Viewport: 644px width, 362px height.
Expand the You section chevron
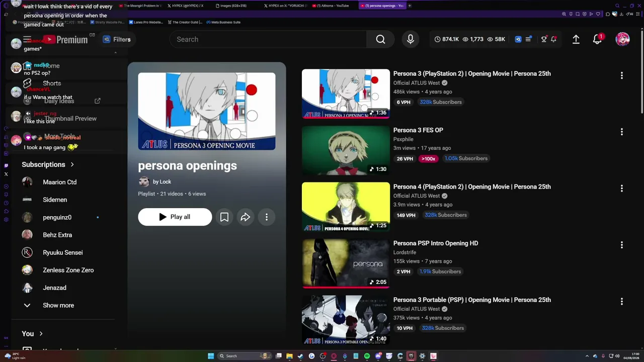[41, 333]
